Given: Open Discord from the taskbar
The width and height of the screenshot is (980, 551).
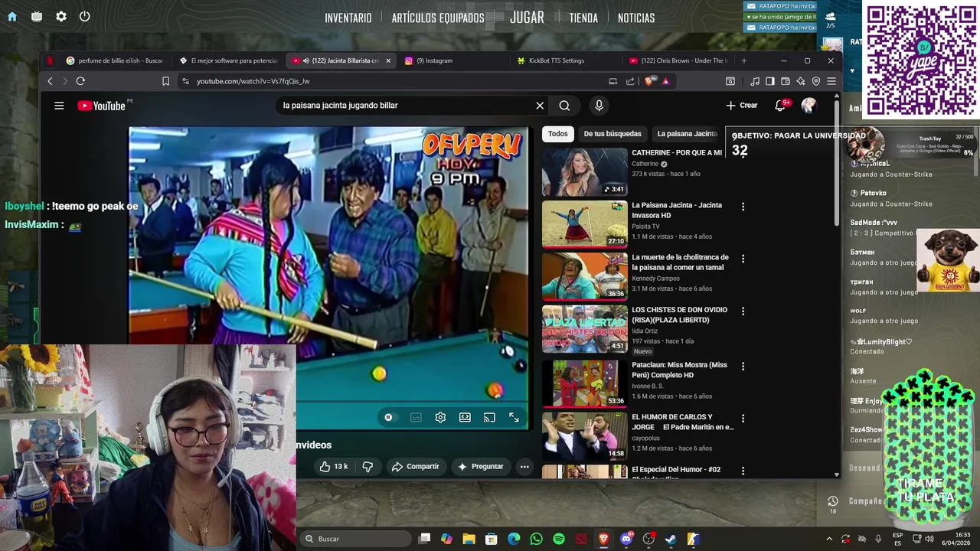Looking at the screenshot, I should (626, 539).
